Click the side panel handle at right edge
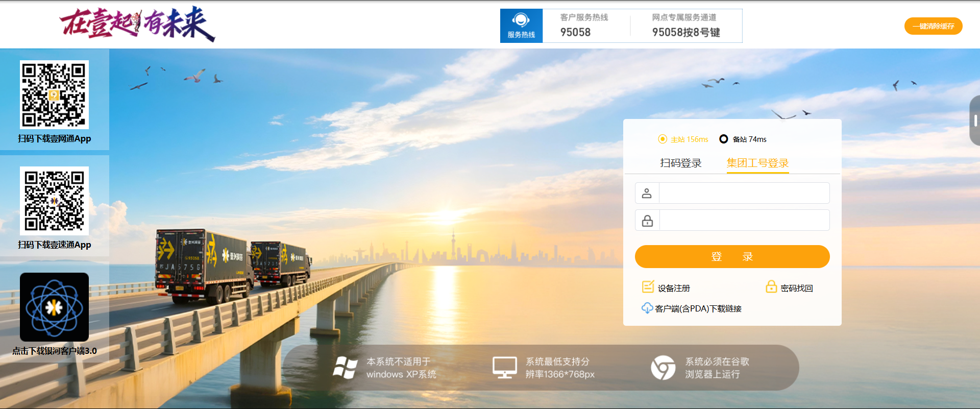 click(x=975, y=121)
